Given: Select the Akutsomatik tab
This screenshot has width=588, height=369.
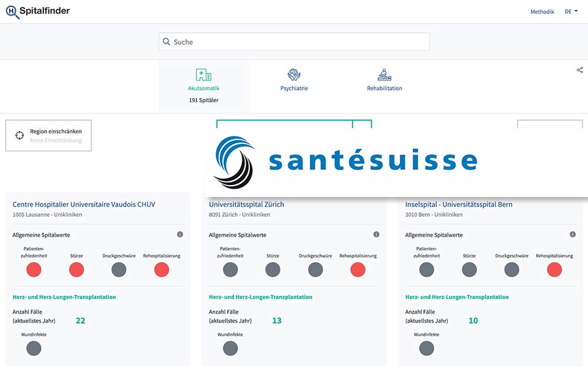Looking at the screenshot, I should pyautogui.click(x=203, y=86).
